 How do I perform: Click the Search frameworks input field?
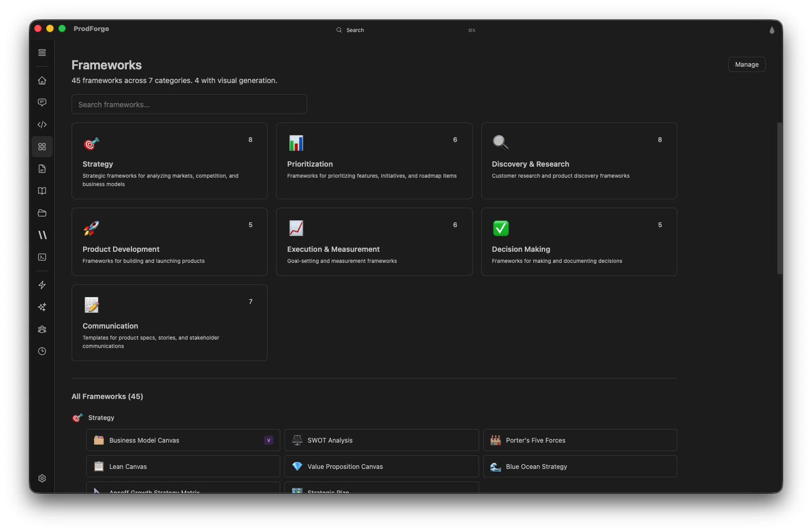[x=189, y=104]
